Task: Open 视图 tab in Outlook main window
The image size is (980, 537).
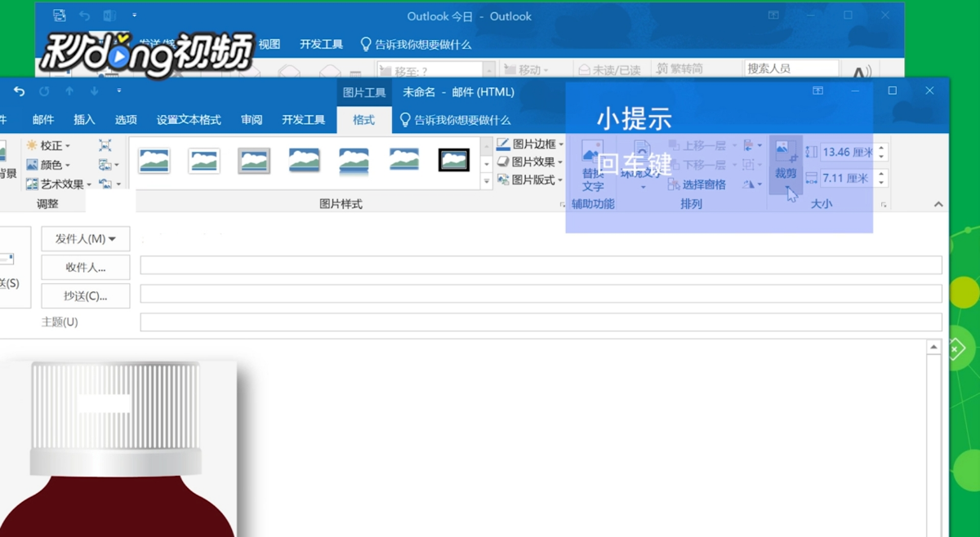Action: point(269,45)
